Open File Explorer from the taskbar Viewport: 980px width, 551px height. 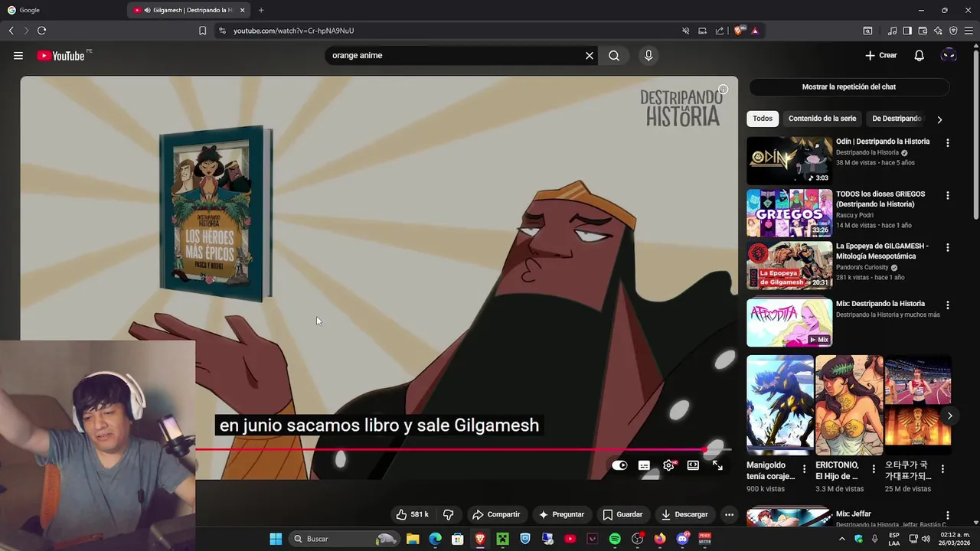tap(413, 539)
